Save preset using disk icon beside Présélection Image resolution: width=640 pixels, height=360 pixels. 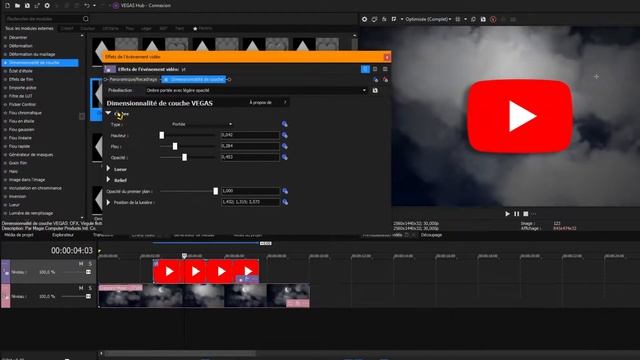point(375,91)
